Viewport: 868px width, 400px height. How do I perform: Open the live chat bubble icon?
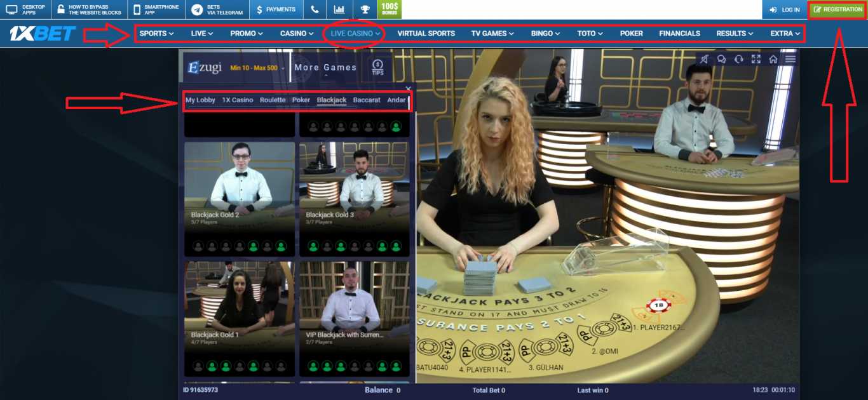click(x=722, y=59)
